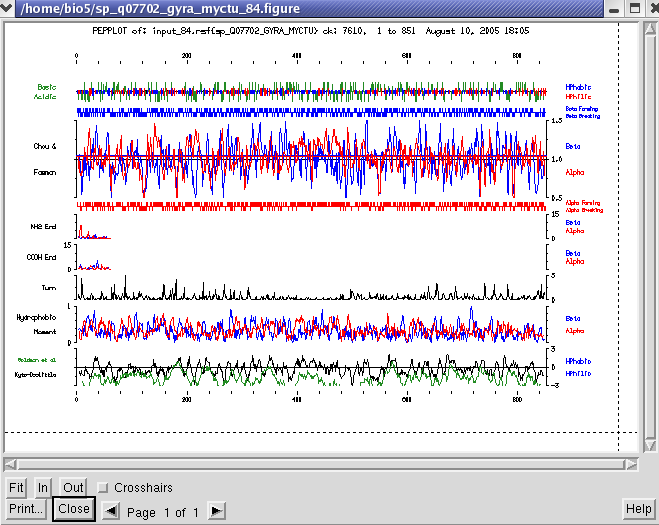Zoom in with the In button
The height and width of the screenshot is (525, 659).
click(43, 488)
